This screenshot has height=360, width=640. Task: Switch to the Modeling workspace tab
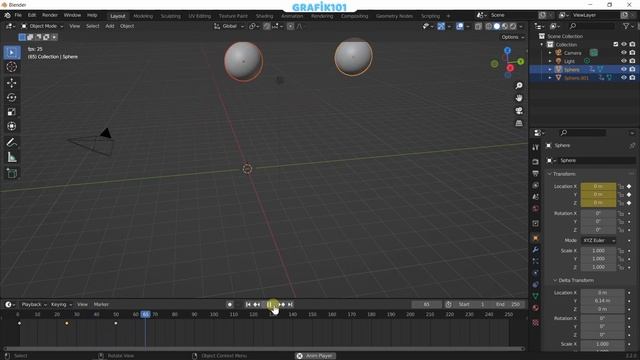(143, 16)
